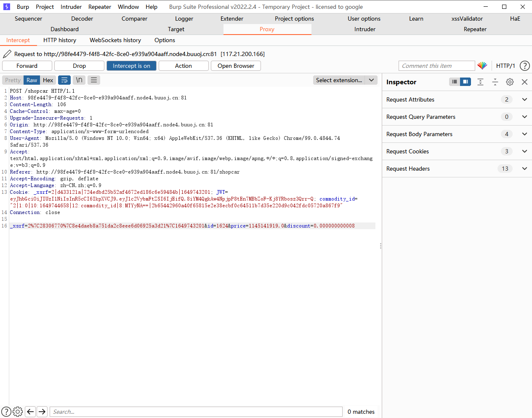
Task: Close the Inspector panel
Action: tap(524, 82)
